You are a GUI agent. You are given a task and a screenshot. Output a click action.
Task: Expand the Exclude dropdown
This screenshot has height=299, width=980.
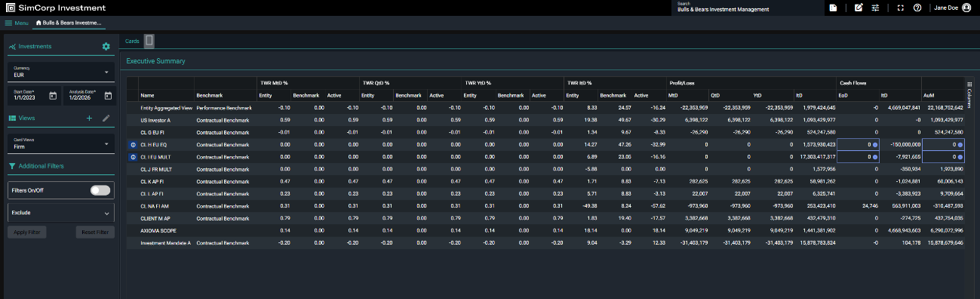tap(60, 214)
